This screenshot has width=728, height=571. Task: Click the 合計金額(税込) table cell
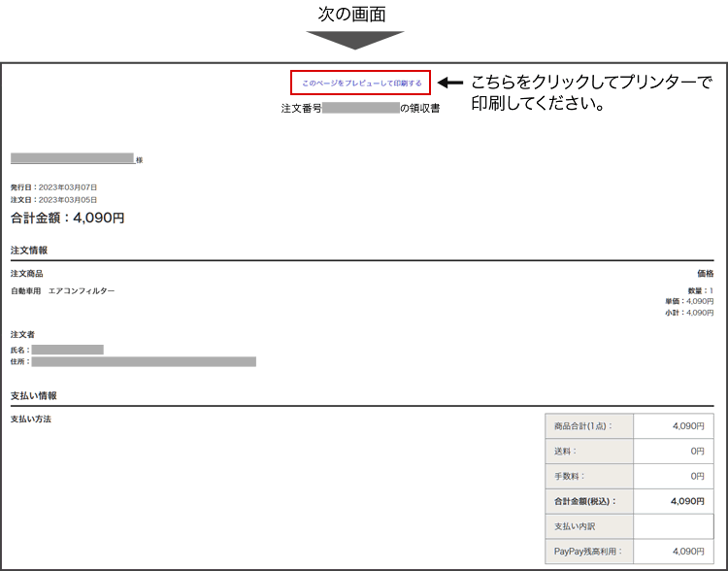(x=589, y=501)
